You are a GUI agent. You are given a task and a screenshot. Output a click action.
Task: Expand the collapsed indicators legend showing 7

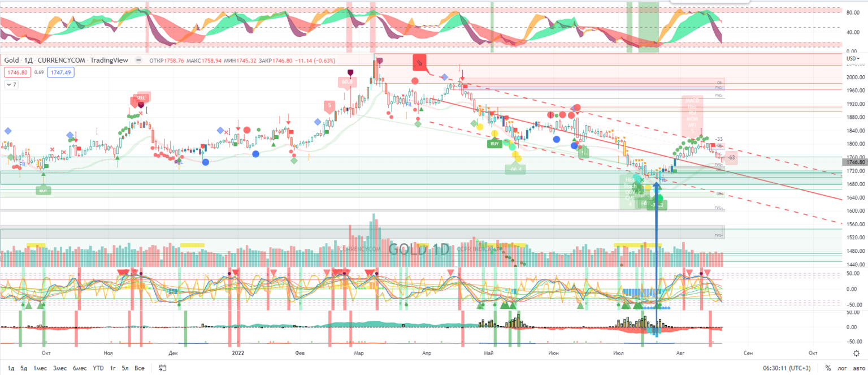[x=12, y=84]
